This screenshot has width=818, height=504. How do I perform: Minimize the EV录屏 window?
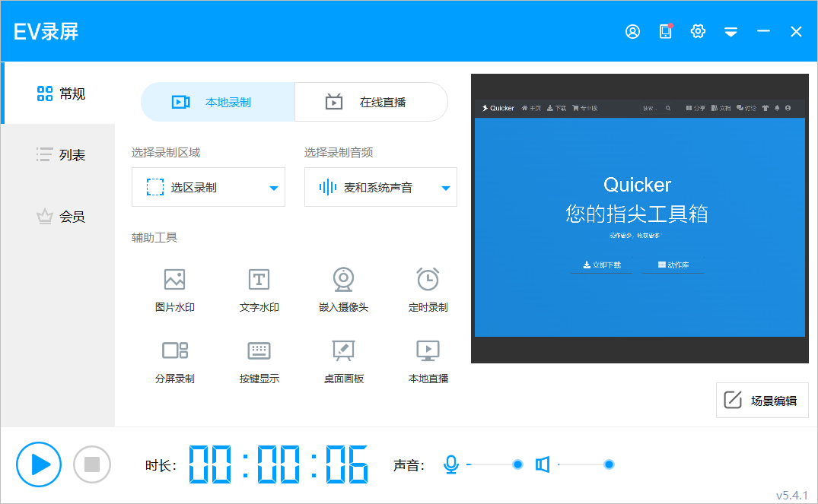click(x=763, y=31)
